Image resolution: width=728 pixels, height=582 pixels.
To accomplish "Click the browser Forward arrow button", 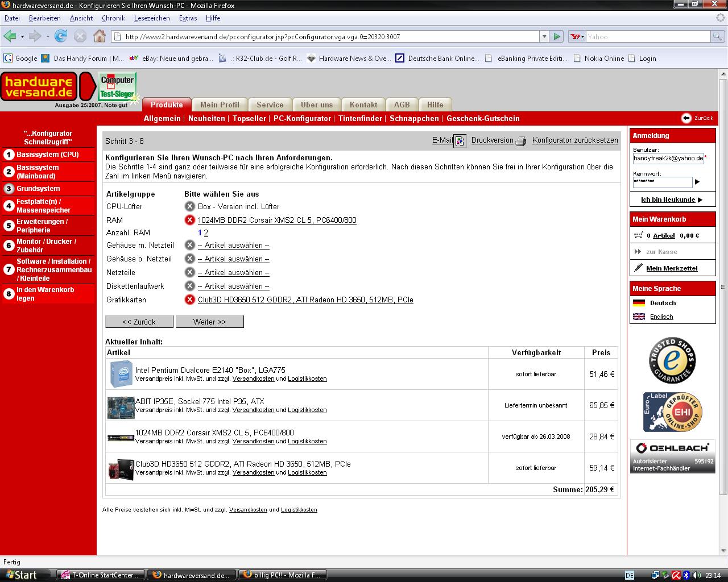I will (x=35, y=36).
